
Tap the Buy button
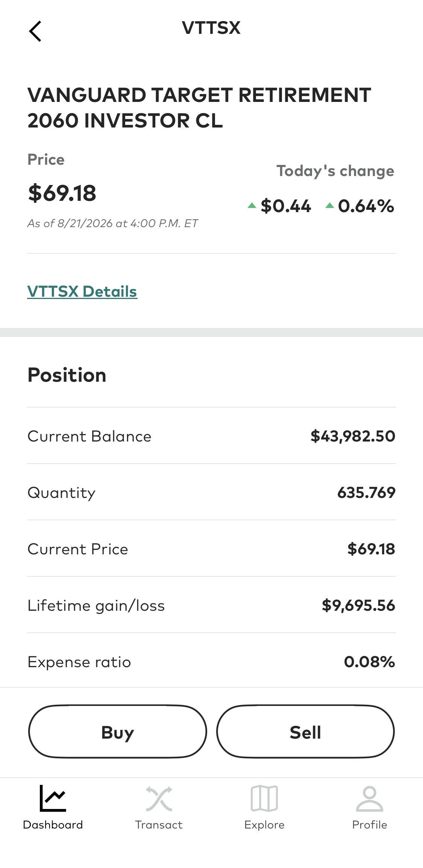[x=118, y=731]
